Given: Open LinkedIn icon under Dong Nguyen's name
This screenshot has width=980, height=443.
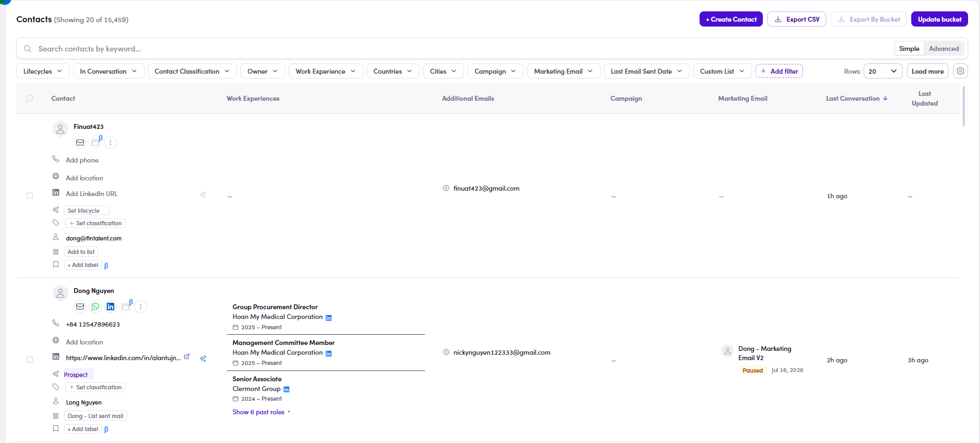Looking at the screenshot, I should (110, 307).
